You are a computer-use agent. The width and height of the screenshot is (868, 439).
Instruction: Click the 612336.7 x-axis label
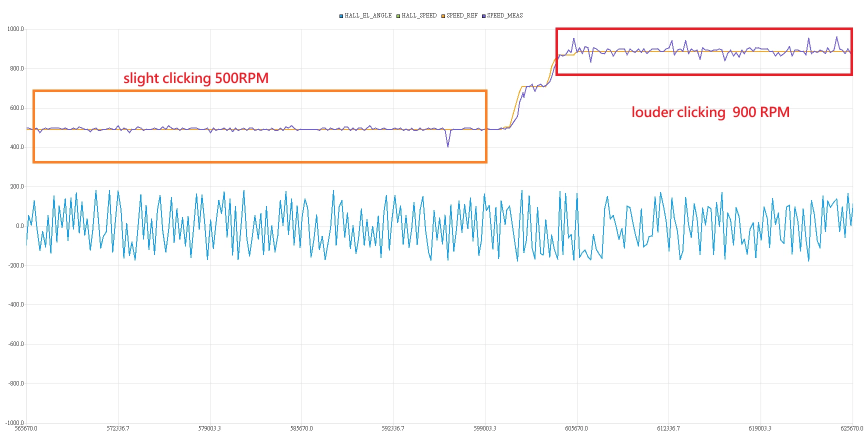pyautogui.click(x=668, y=428)
